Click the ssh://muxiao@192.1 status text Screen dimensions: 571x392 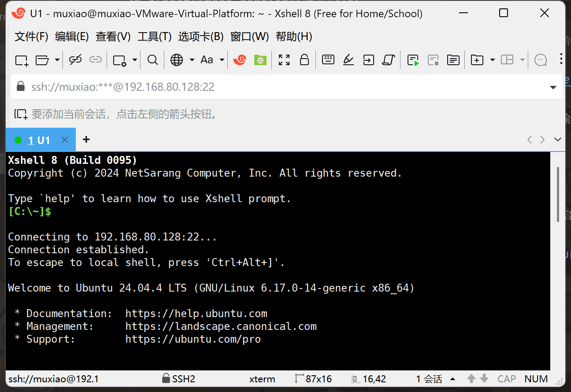click(53, 379)
